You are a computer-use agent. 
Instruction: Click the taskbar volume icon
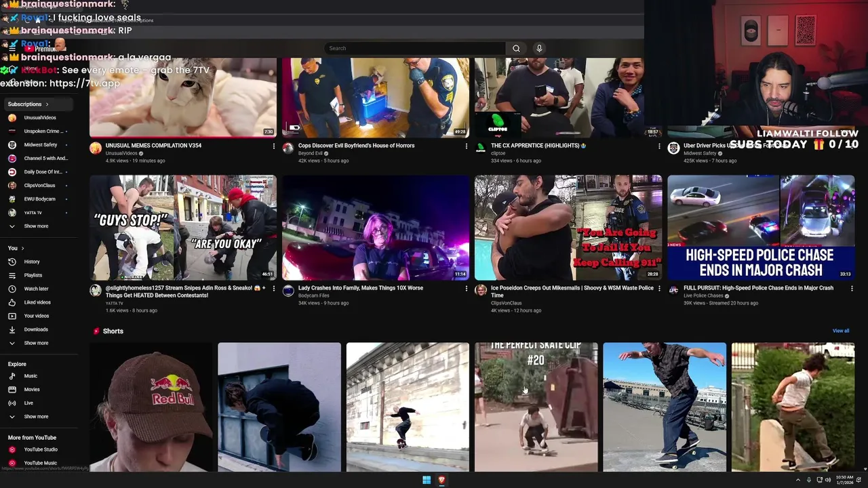[x=828, y=480]
